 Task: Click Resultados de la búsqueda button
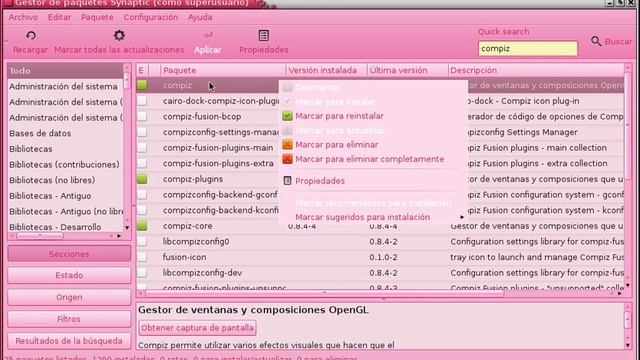click(x=69, y=341)
